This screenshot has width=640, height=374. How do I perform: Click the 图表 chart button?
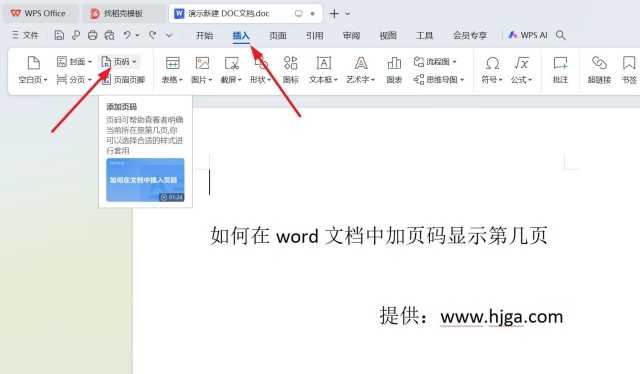pyautogui.click(x=394, y=69)
